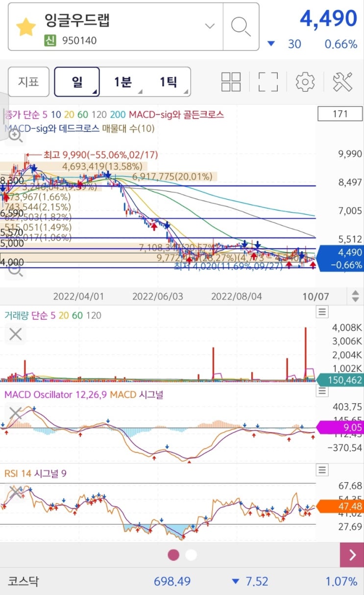Expand the stock name dropdown chevron
Screen dimensions: 364x595
coord(210,26)
